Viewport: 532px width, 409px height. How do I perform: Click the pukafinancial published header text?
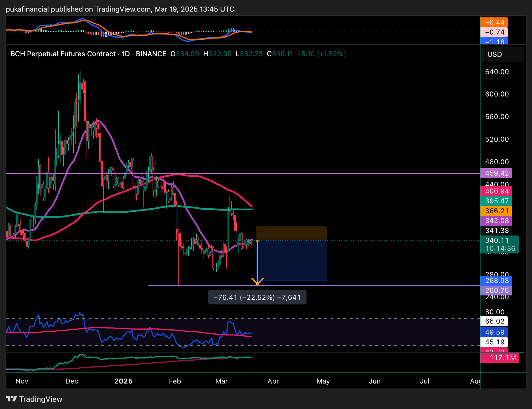120,9
